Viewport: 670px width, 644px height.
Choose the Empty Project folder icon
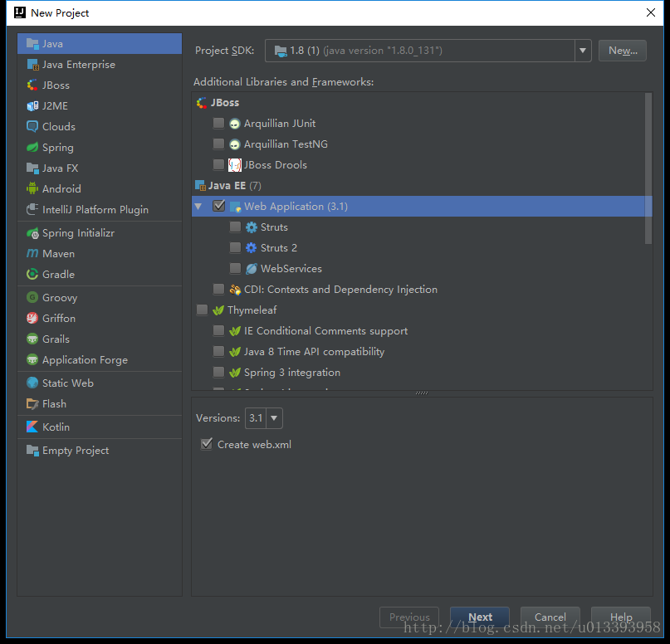tap(32, 450)
